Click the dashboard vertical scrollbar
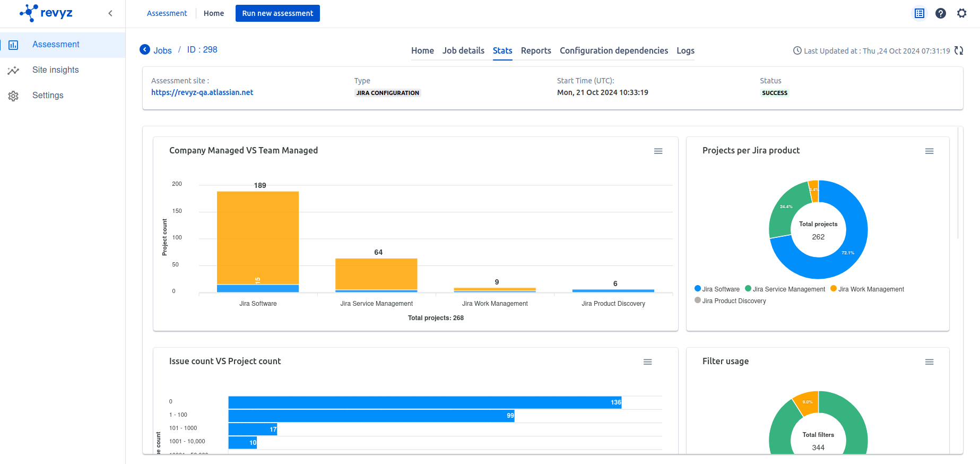 [958, 183]
